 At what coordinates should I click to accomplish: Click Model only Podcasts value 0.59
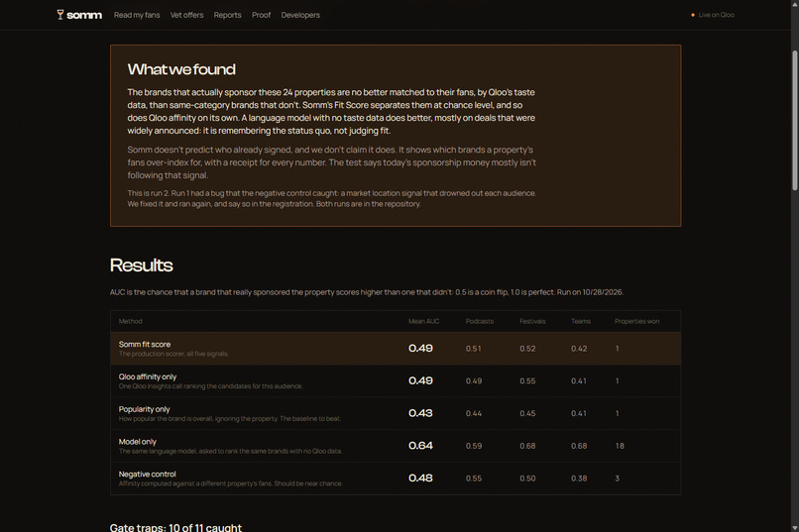(x=474, y=446)
